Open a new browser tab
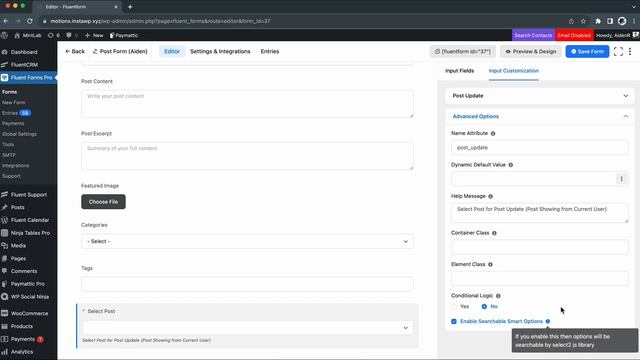Screen dimensions: 640x360 coord(130,7)
